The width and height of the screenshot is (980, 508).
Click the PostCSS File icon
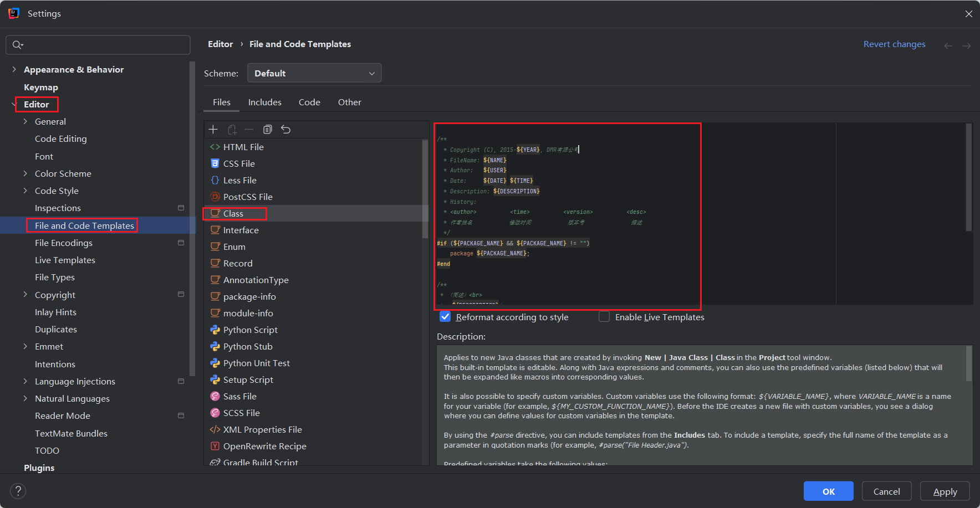215,197
